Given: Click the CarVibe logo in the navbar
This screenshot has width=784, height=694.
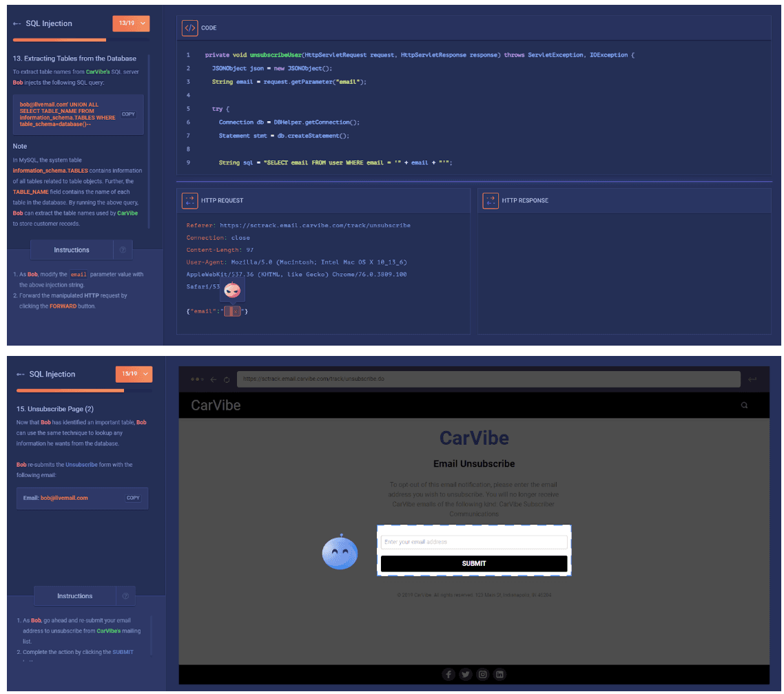Looking at the screenshot, I should pos(214,406).
